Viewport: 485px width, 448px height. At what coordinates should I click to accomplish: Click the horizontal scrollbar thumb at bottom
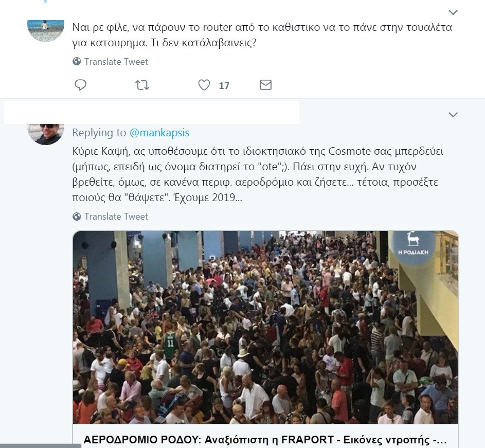[x=41, y=446]
